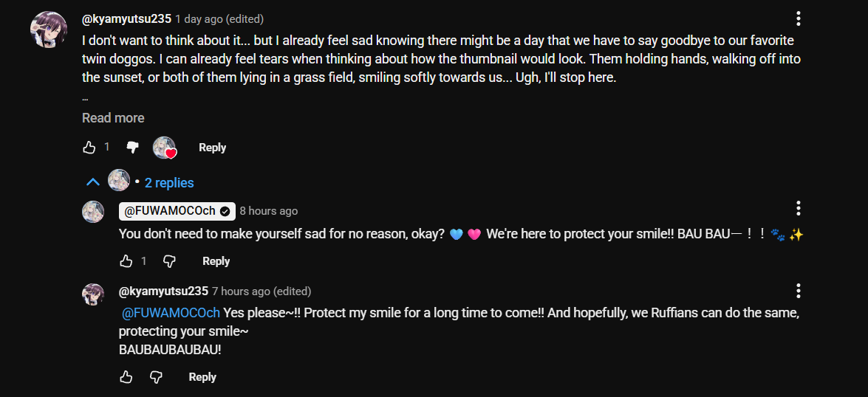Image resolution: width=868 pixels, height=397 pixels.
Task: Reply to the last kyamyutsu235 comment
Action: point(202,377)
